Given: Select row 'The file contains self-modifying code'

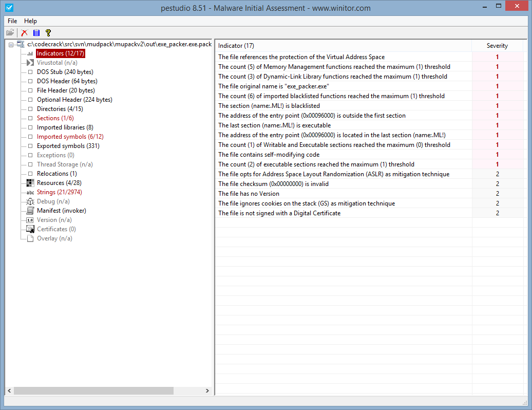Looking at the screenshot, I should (369, 155).
